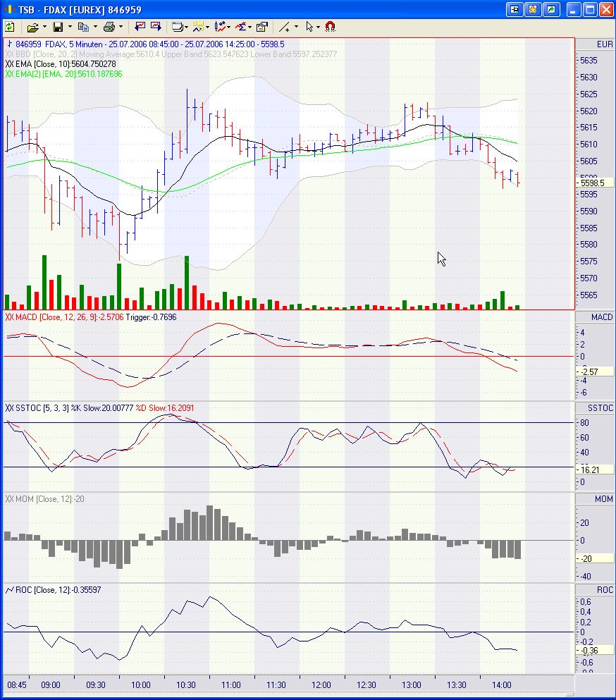The width and height of the screenshot is (616, 700).
Task: Select the line drawing tool
Action: click(x=286, y=26)
